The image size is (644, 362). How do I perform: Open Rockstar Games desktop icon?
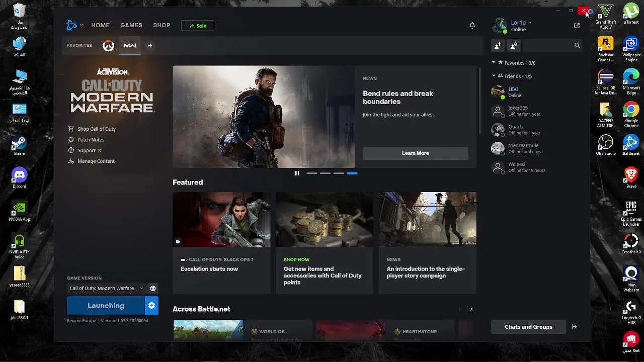pyautogui.click(x=606, y=49)
